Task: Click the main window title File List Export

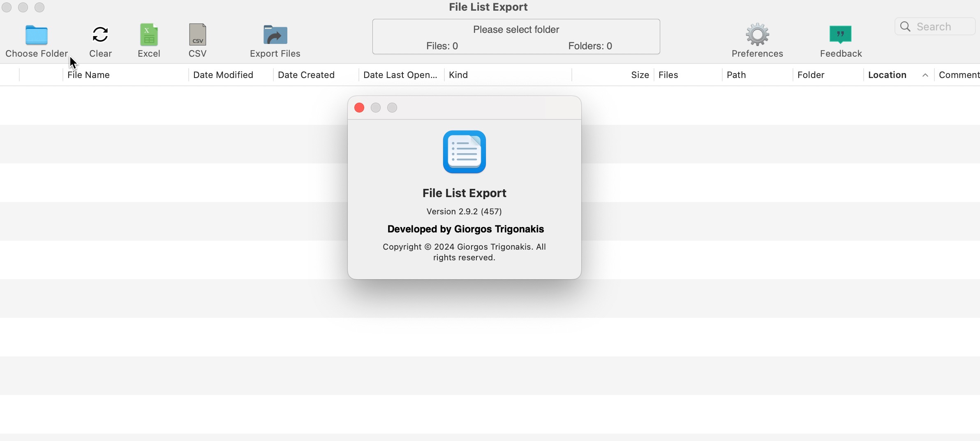Action: (488, 7)
